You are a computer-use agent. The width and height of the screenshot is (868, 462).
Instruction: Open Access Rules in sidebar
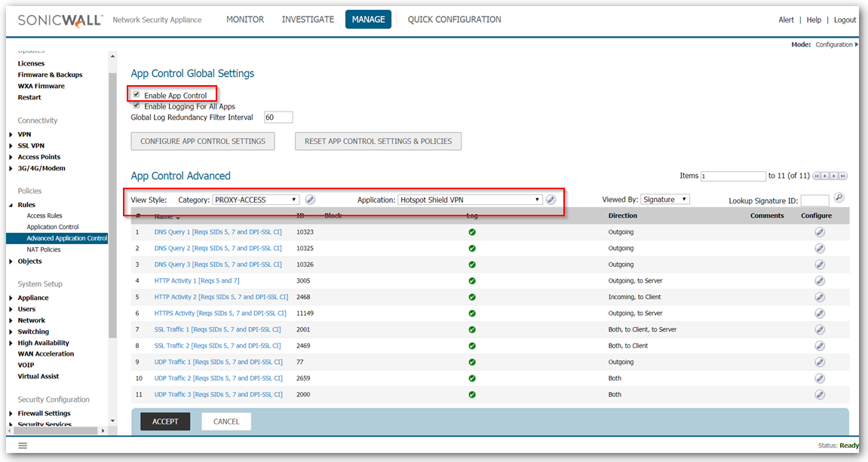(x=44, y=216)
